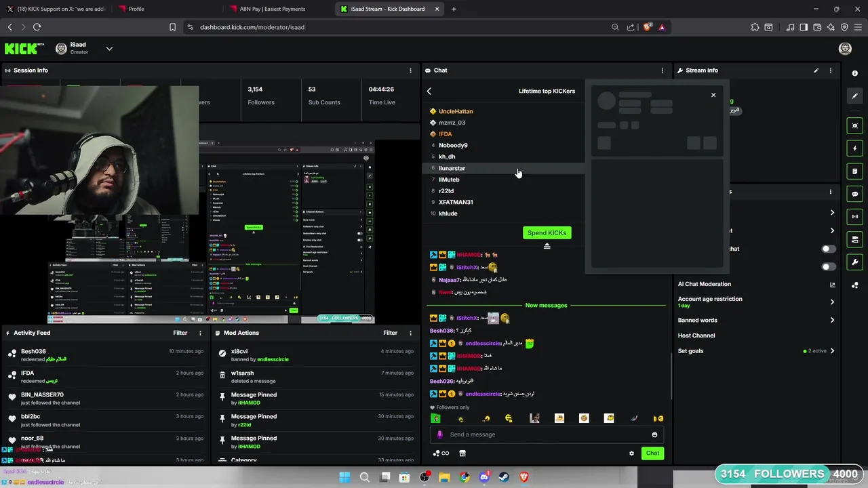868x488 pixels.
Task: Open the KICKs balance infinity button
Action: (441, 453)
